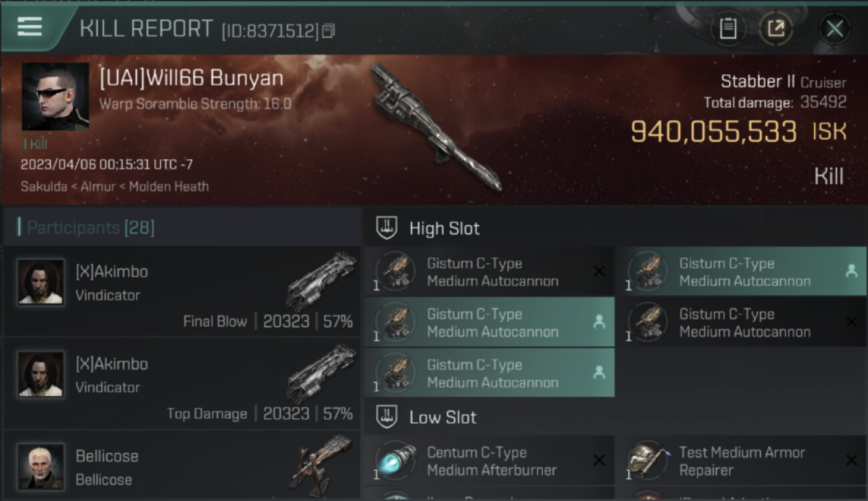Close the kill report window

coord(835,29)
